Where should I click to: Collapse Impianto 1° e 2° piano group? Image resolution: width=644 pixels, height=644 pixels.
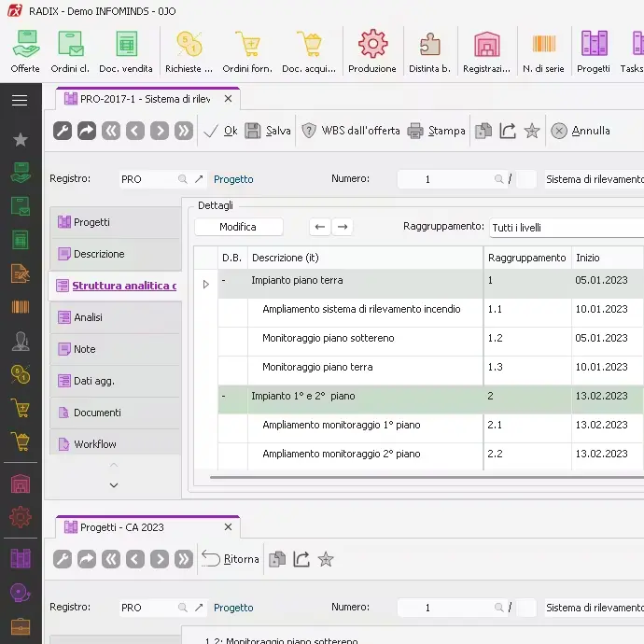coord(224,397)
